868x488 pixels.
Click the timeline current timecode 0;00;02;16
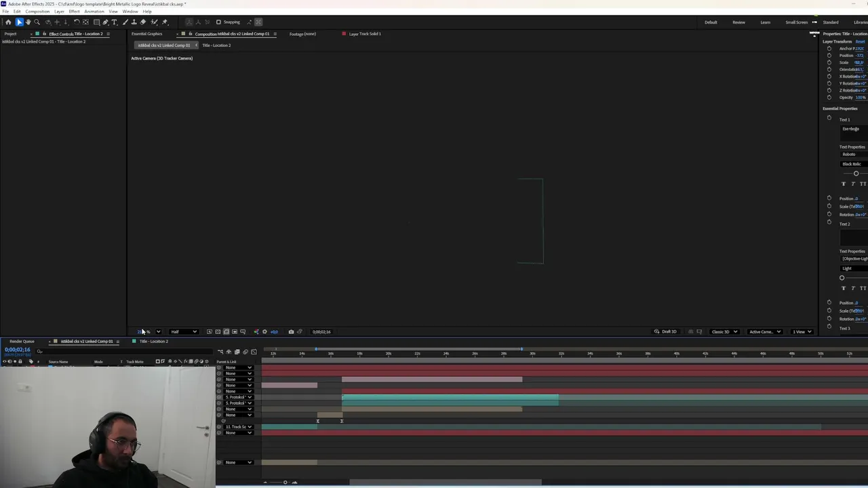tap(18, 350)
